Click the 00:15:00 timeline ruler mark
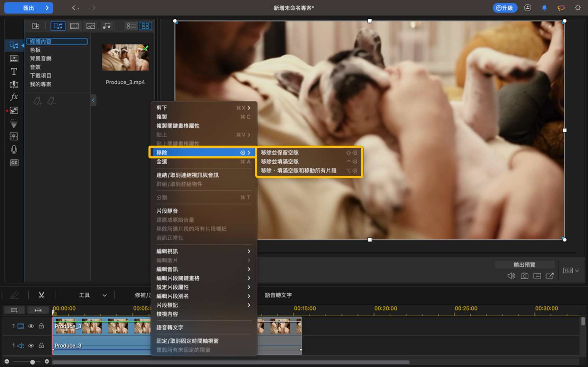Viewport: 588px width, 367px height. coord(305,308)
